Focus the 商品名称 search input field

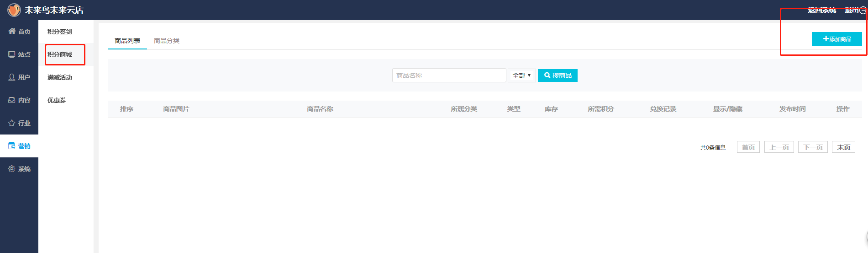[449, 75]
